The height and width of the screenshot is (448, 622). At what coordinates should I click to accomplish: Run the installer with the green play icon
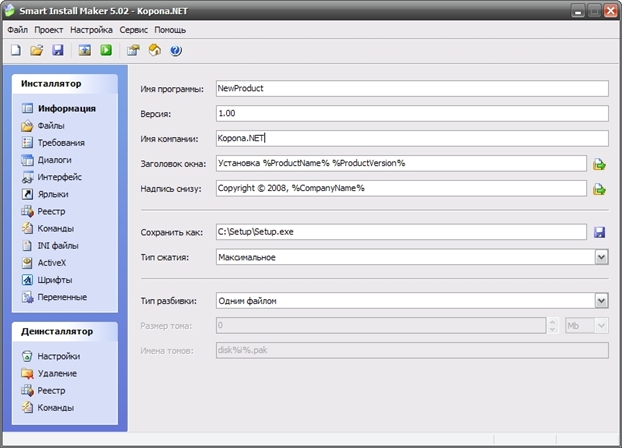point(106,50)
